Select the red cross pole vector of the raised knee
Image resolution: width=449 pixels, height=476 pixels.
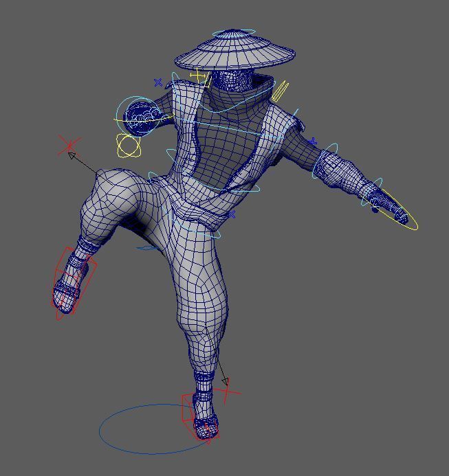click(69, 146)
